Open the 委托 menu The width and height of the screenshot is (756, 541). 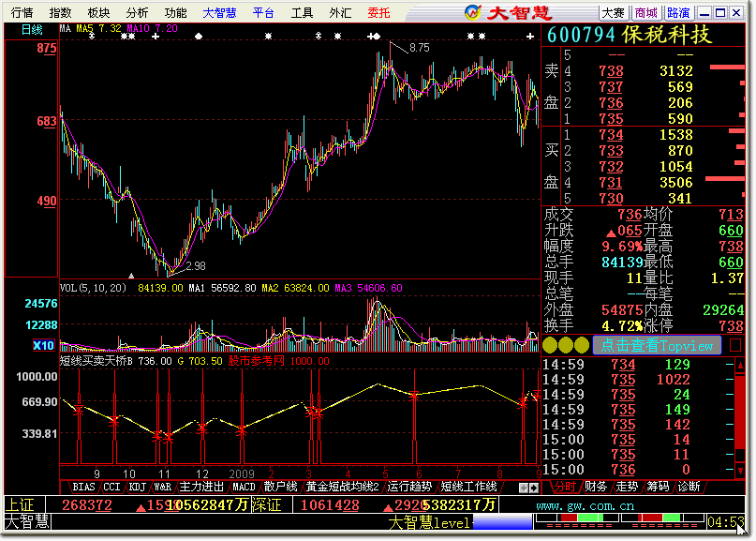[x=378, y=12]
